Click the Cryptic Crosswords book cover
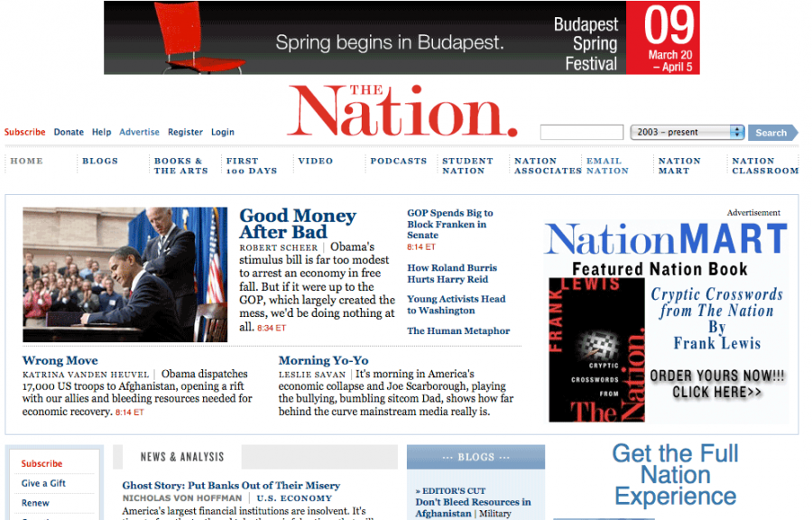This screenshot has height=520, width=812. (x=596, y=350)
